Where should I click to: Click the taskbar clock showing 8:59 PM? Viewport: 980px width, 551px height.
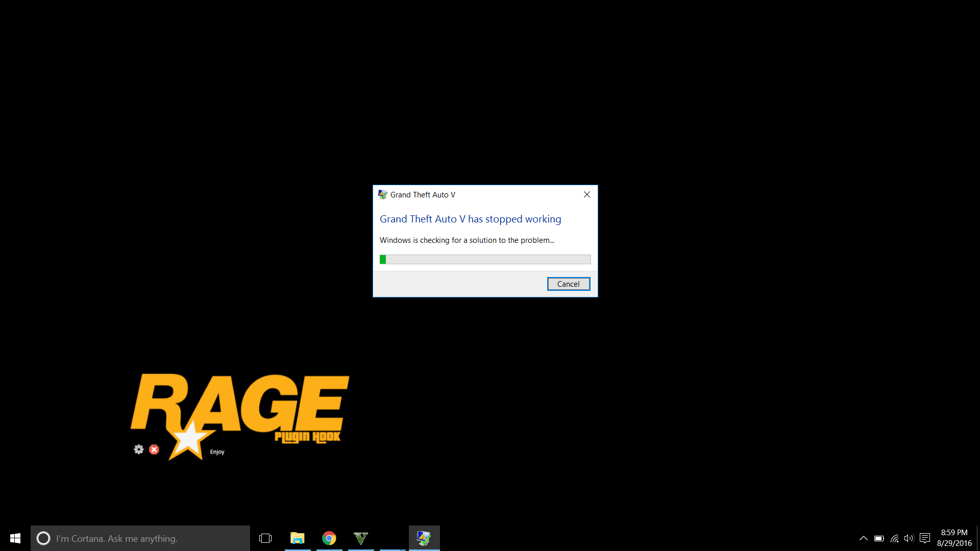click(954, 538)
